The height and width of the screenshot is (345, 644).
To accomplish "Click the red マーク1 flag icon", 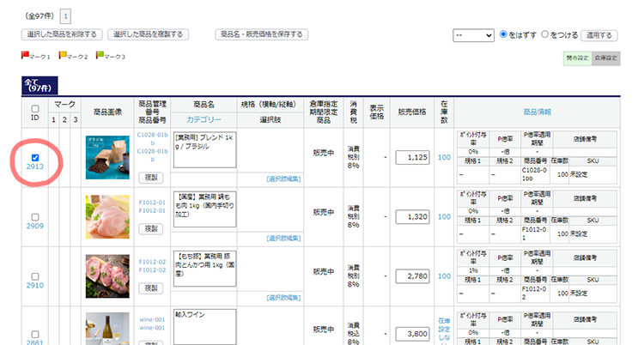I will point(25,57).
